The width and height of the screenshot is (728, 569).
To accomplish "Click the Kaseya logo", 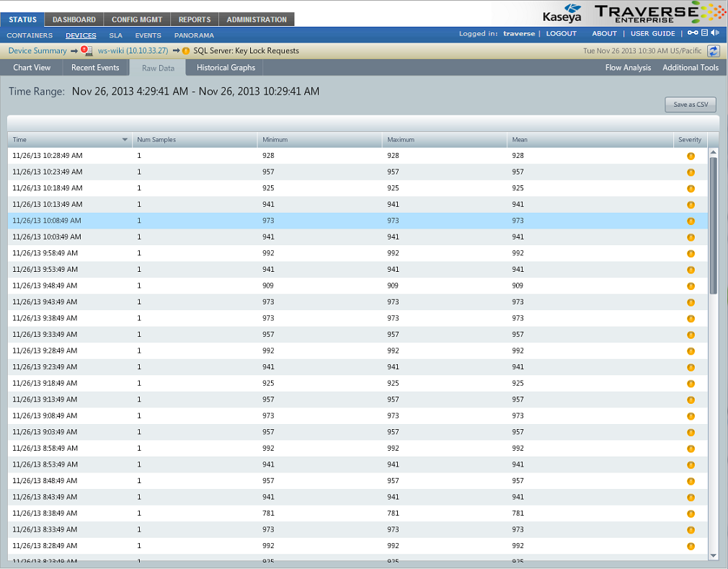I will (562, 14).
